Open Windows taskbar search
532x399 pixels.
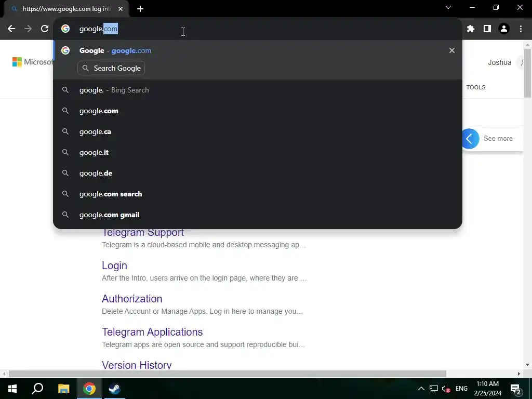tap(37, 389)
